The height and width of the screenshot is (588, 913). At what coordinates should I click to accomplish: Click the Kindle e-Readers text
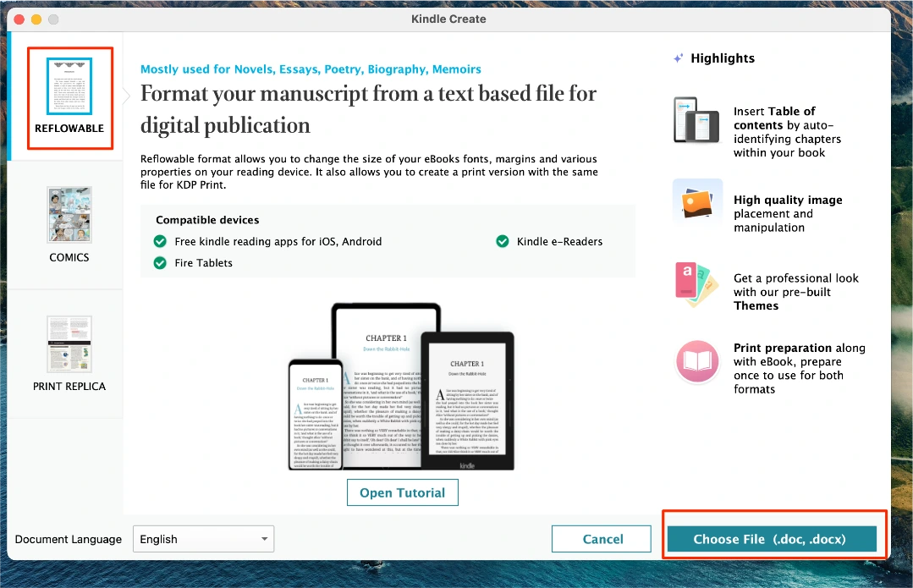559,242
